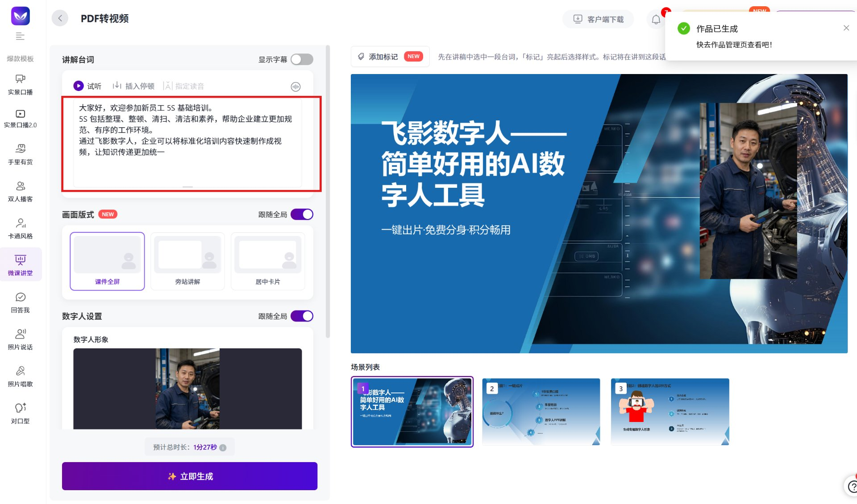
Task: Open 卡通风格 in the sidebar
Action: [x=20, y=228]
